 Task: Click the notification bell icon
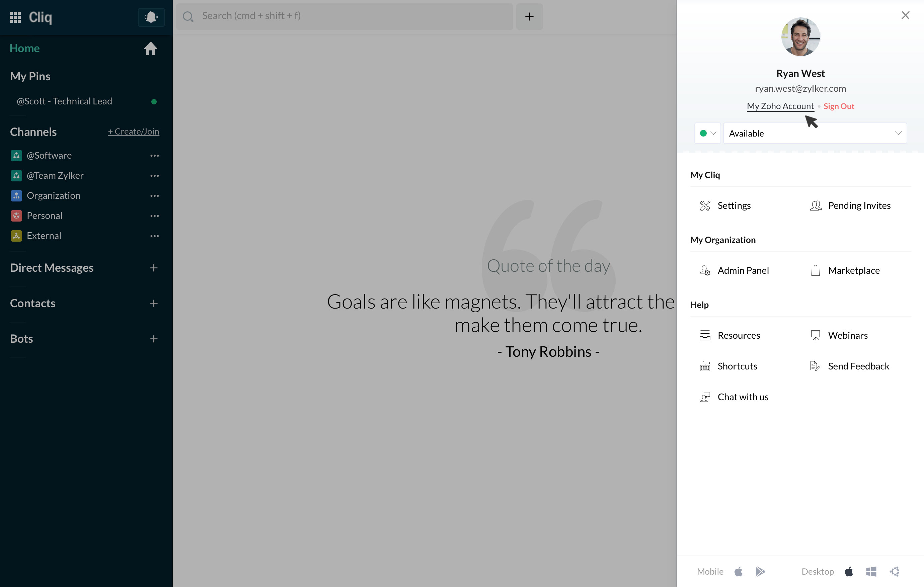151,17
